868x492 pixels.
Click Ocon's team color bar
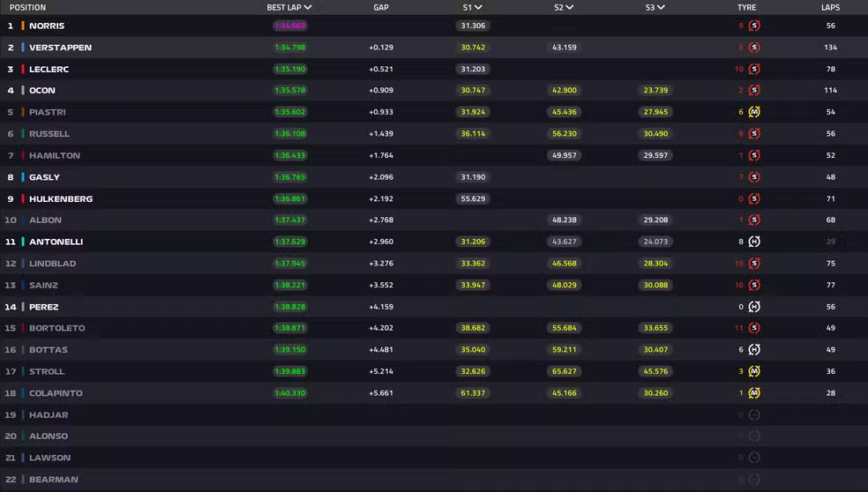23,91
